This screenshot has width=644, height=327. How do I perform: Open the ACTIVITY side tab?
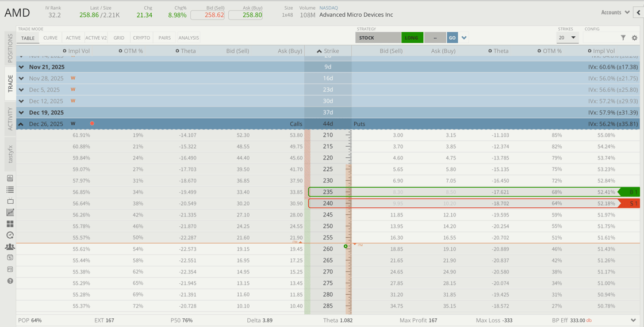coord(10,119)
